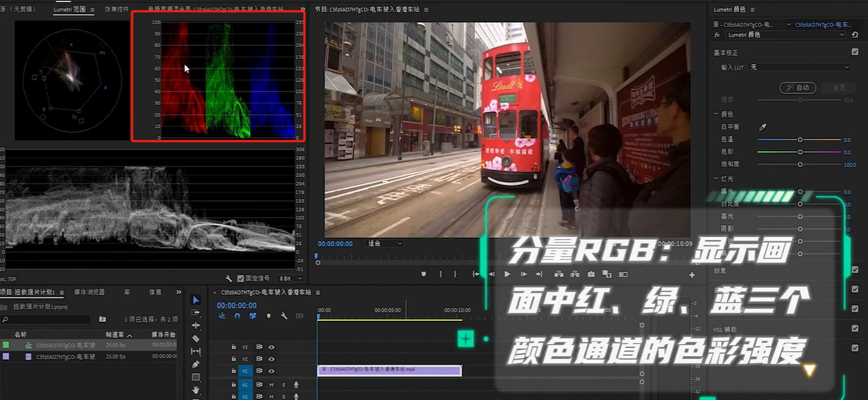Adjust the 饱和度 saturation slider
Viewport: 868px width, 400px height.
pos(799,164)
